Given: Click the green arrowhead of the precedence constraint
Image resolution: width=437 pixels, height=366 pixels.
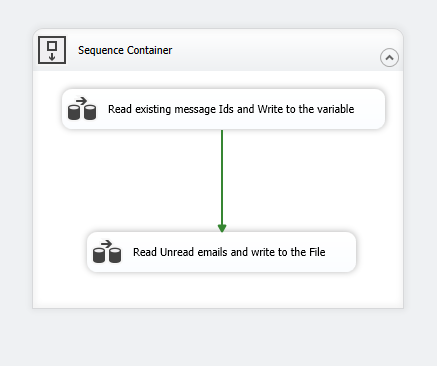Looking at the screenshot, I should pos(222,228).
